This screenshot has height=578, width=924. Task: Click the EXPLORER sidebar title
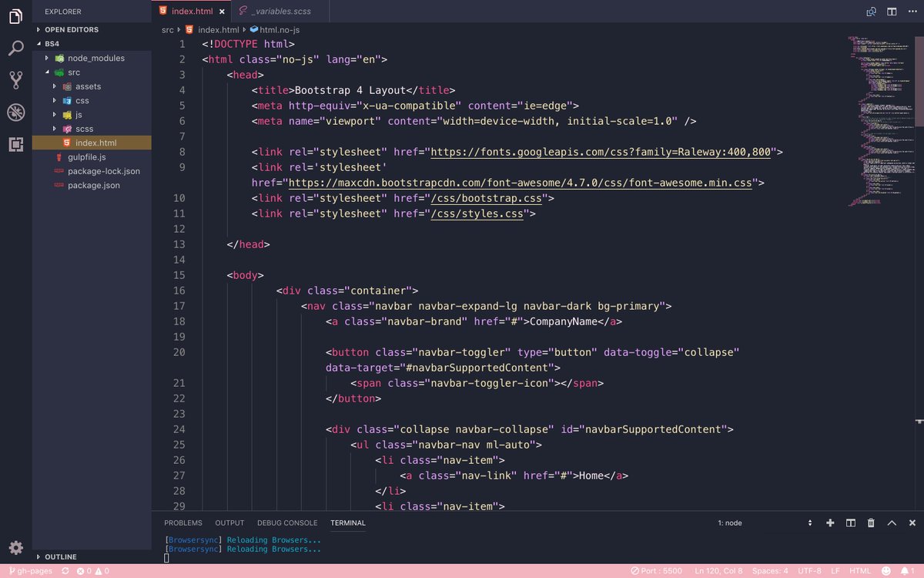click(x=63, y=12)
